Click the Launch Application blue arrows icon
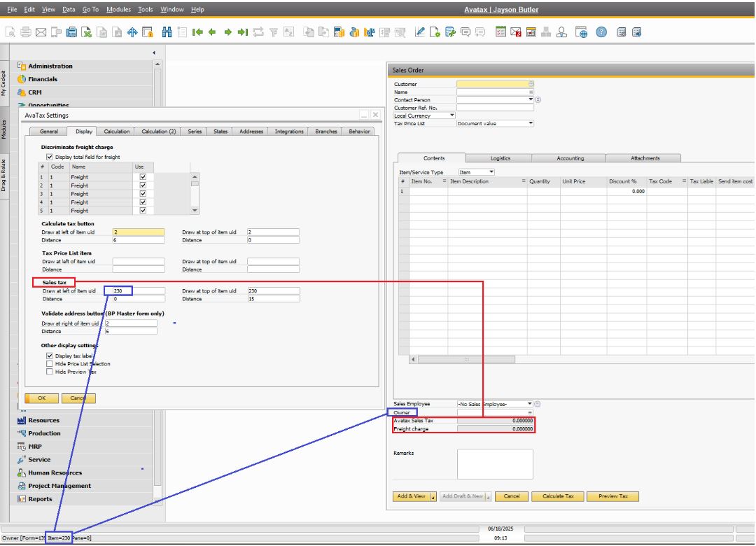The height and width of the screenshot is (546, 756). 132,32
